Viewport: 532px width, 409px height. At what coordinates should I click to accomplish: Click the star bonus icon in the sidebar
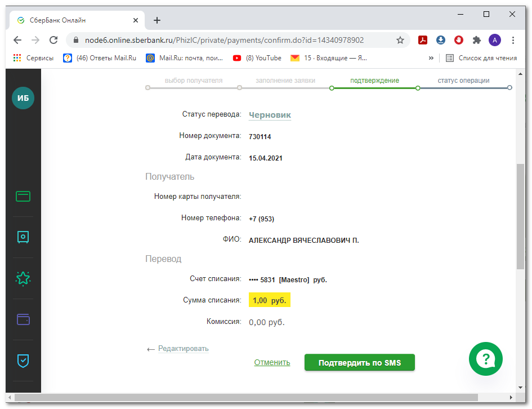23,278
